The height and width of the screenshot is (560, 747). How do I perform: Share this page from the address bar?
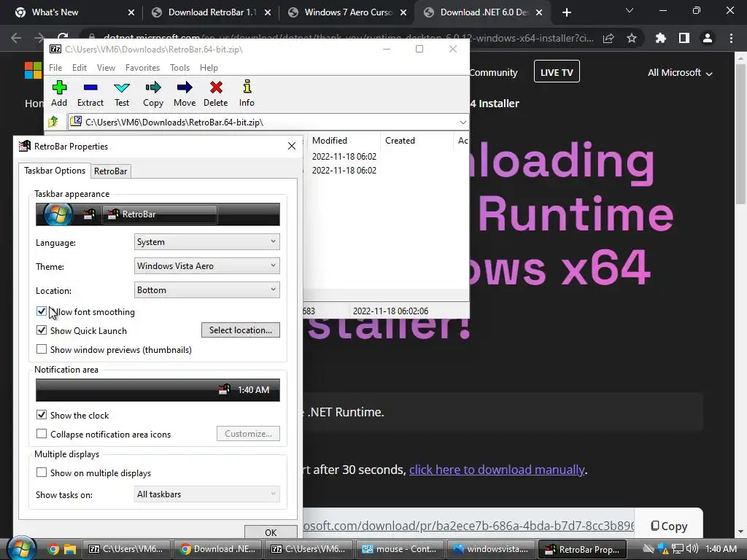pyautogui.click(x=608, y=38)
